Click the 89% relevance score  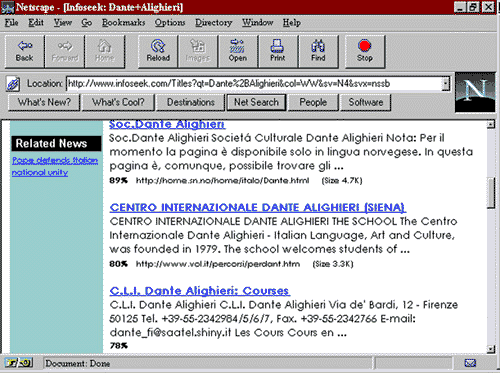click(118, 181)
